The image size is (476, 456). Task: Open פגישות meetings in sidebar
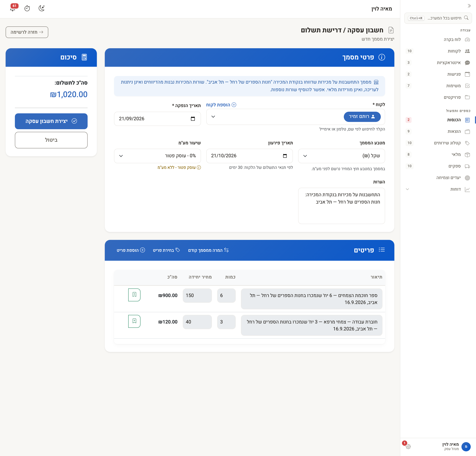[438, 74]
